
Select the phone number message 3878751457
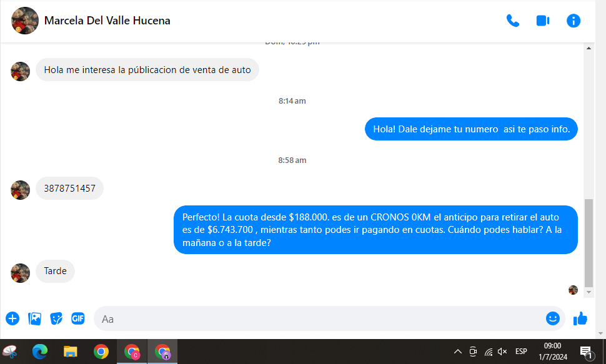pos(69,188)
